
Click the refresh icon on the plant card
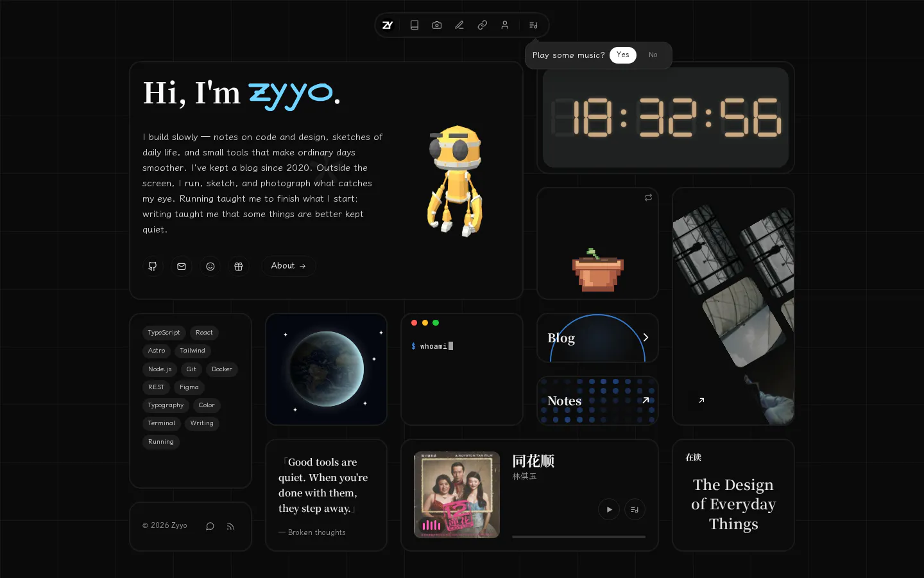click(648, 198)
